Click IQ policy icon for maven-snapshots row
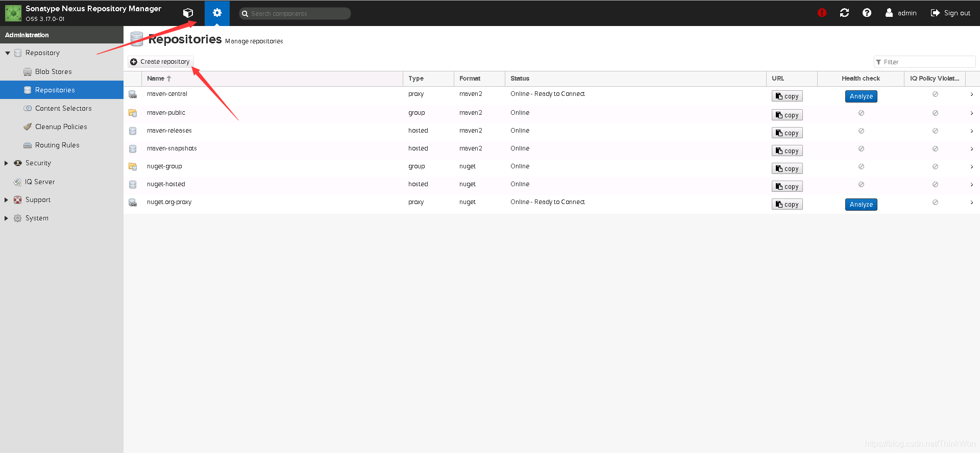 click(935, 148)
